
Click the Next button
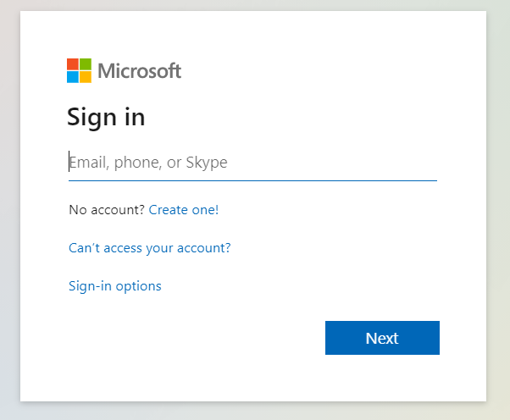click(x=382, y=338)
